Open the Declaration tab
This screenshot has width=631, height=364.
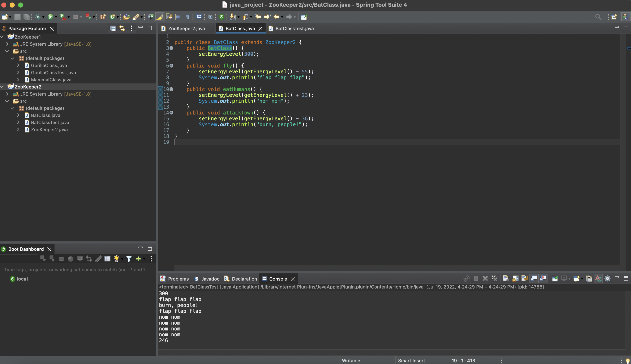point(241,279)
